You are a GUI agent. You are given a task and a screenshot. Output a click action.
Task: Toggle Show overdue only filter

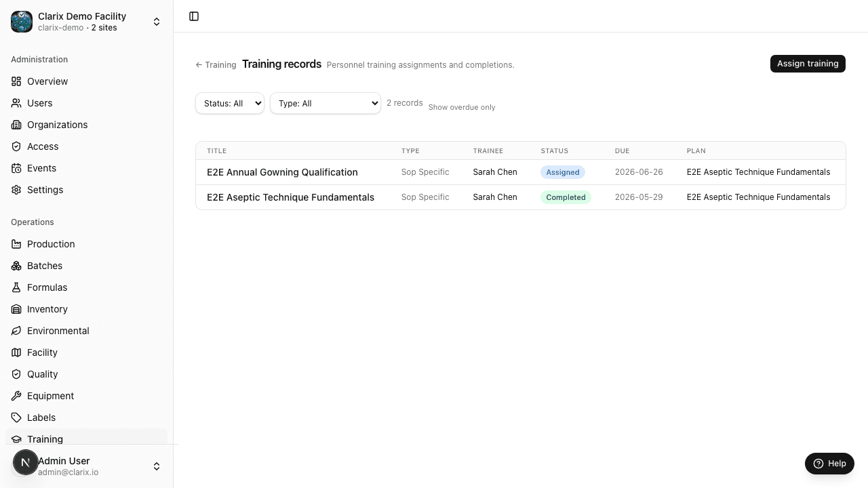coord(462,107)
